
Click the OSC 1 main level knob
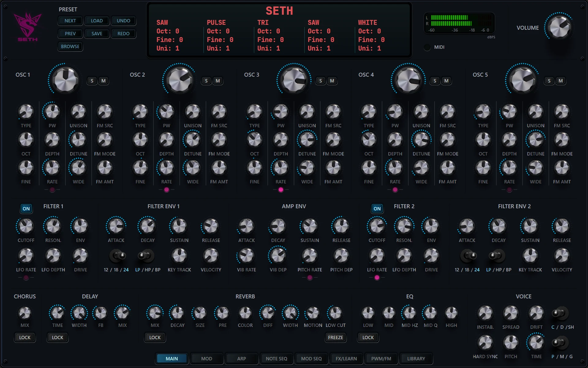click(x=65, y=80)
